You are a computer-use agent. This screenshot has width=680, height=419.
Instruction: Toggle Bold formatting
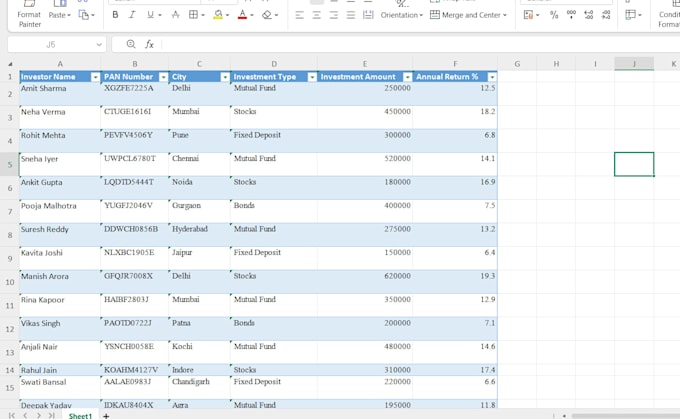click(115, 15)
